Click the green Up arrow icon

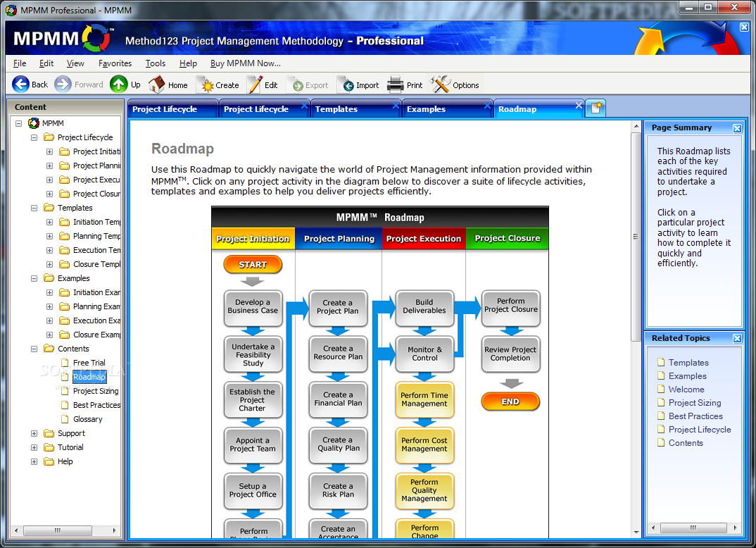(118, 85)
